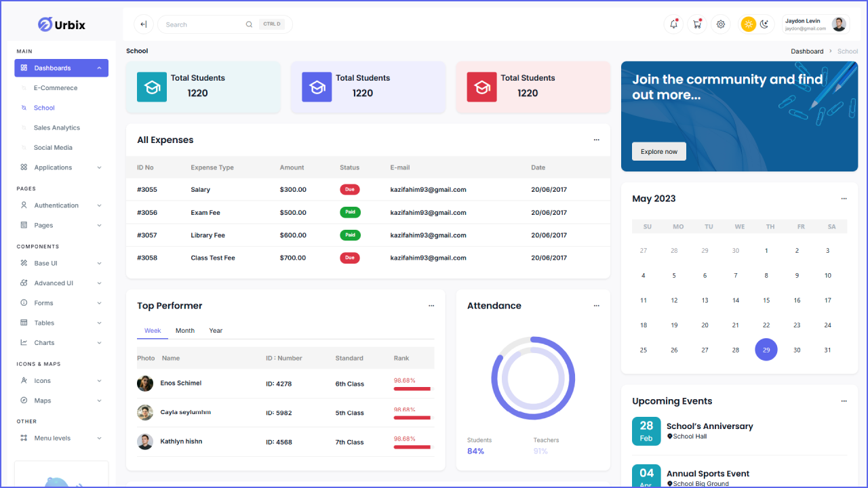Viewport: 868px width, 488px height.
Task: Open the notifications bell icon
Action: 673,24
